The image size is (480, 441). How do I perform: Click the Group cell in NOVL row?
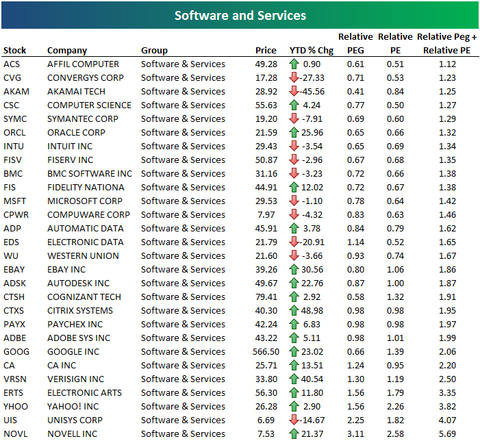point(183,434)
